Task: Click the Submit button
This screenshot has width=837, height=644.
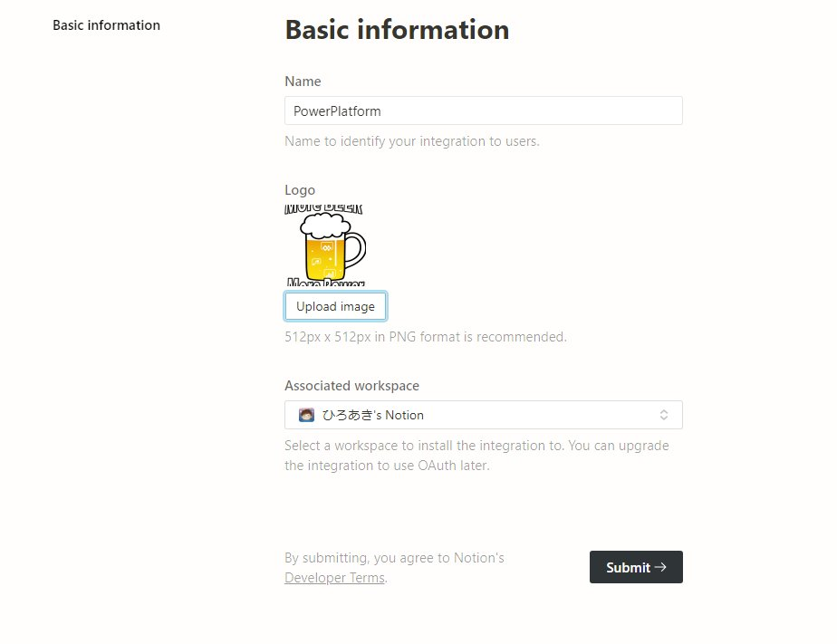Action: [636, 567]
